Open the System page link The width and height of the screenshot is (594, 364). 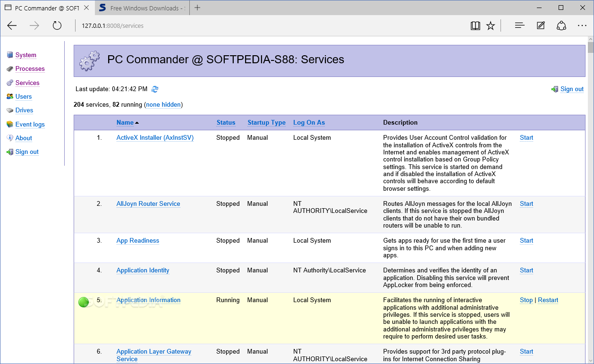pos(25,55)
